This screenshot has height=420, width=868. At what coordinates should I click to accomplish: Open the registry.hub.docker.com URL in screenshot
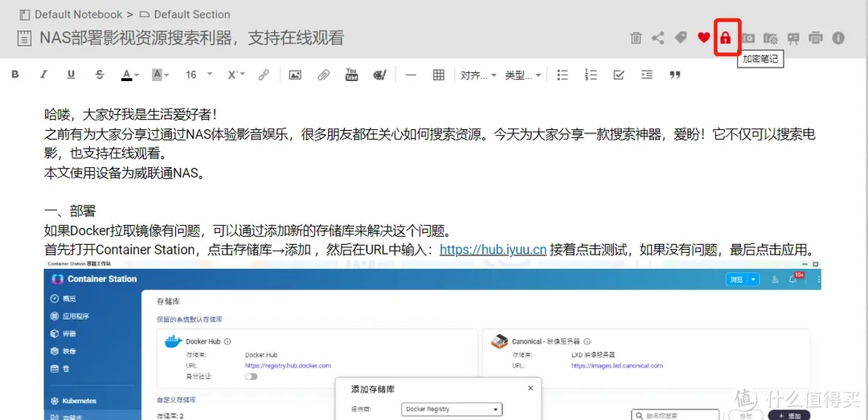click(288, 365)
